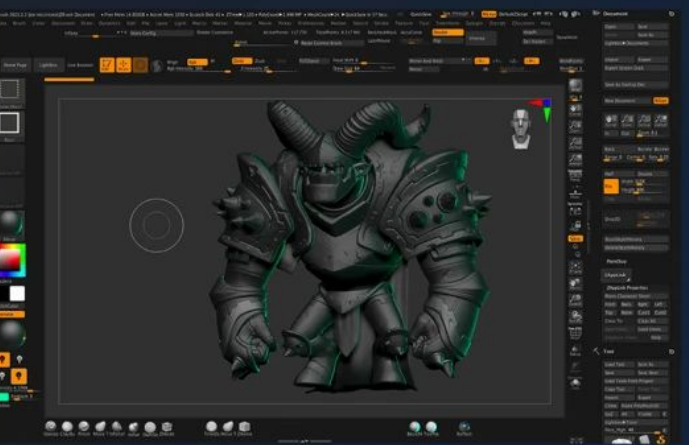The image size is (689, 445).
Task: Click the Home Page button
Action: 15,65
